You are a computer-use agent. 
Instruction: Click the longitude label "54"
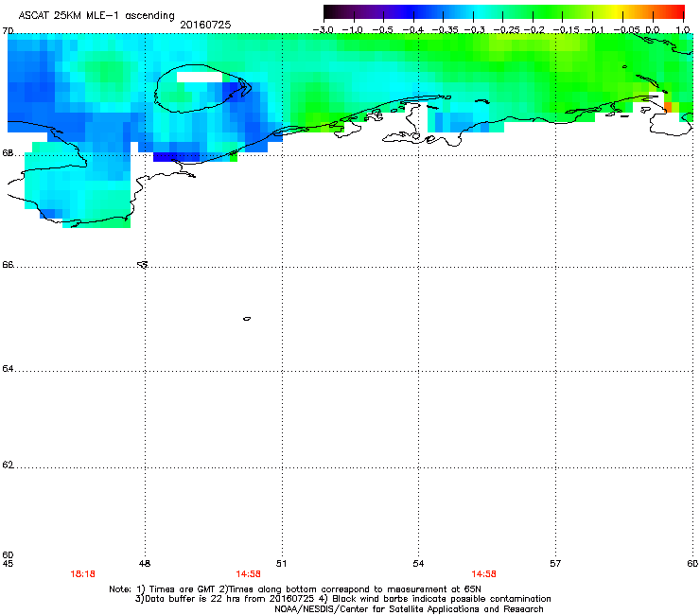(418, 564)
